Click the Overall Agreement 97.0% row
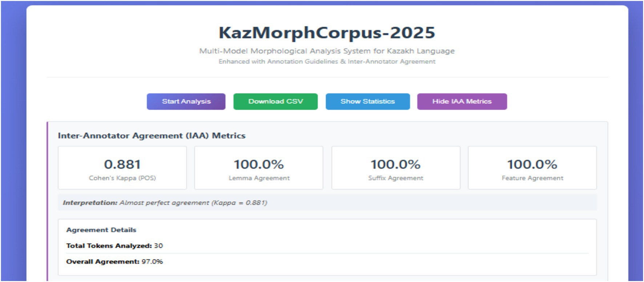The image size is (644, 282). tap(114, 262)
